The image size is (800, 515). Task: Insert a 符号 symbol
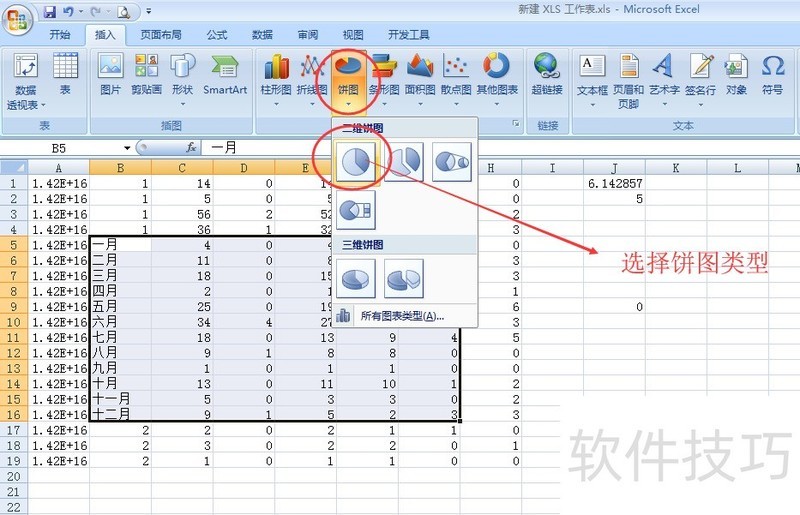(772, 74)
